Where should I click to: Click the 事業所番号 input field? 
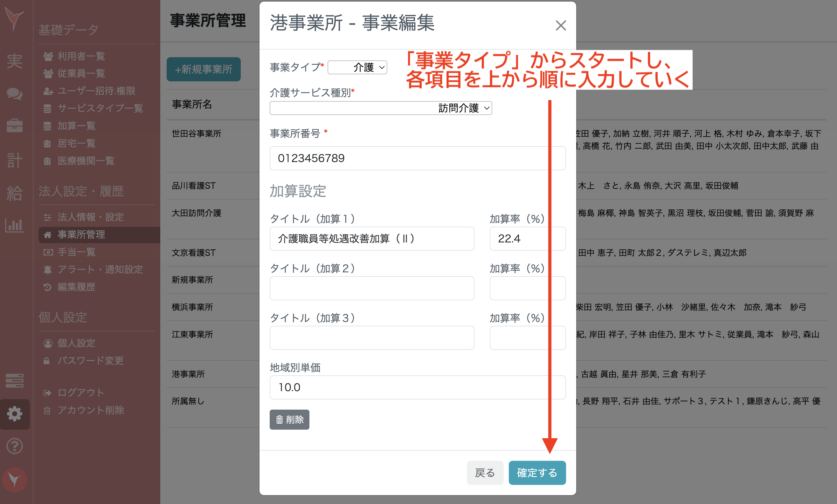coord(417,158)
